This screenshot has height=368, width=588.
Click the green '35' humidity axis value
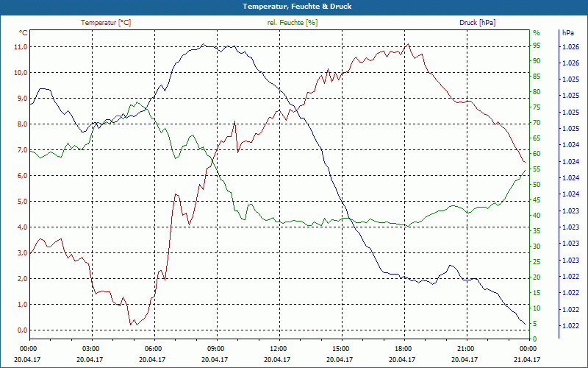pos(537,231)
